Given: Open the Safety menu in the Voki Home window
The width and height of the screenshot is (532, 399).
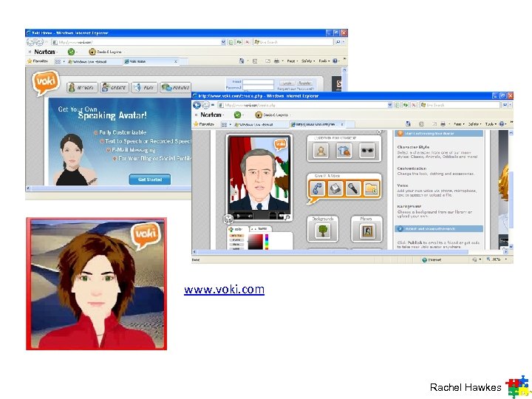Looking at the screenshot, I should pos(307,61).
